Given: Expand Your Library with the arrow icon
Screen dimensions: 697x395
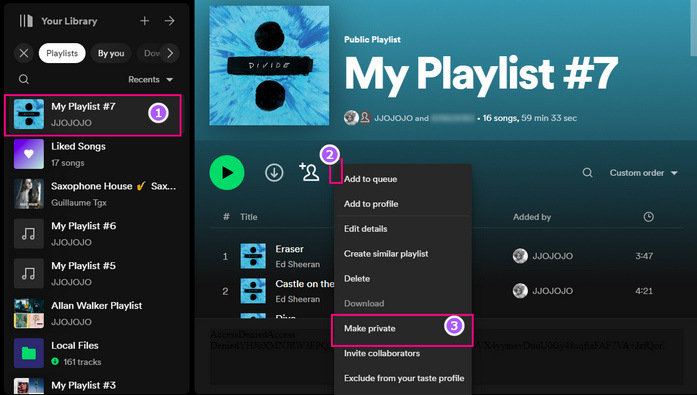Looking at the screenshot, I should tap(169, 21).
